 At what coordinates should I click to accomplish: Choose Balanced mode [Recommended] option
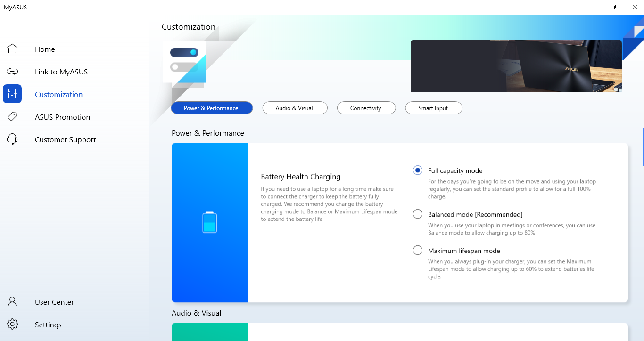click(x=418, y=214)
